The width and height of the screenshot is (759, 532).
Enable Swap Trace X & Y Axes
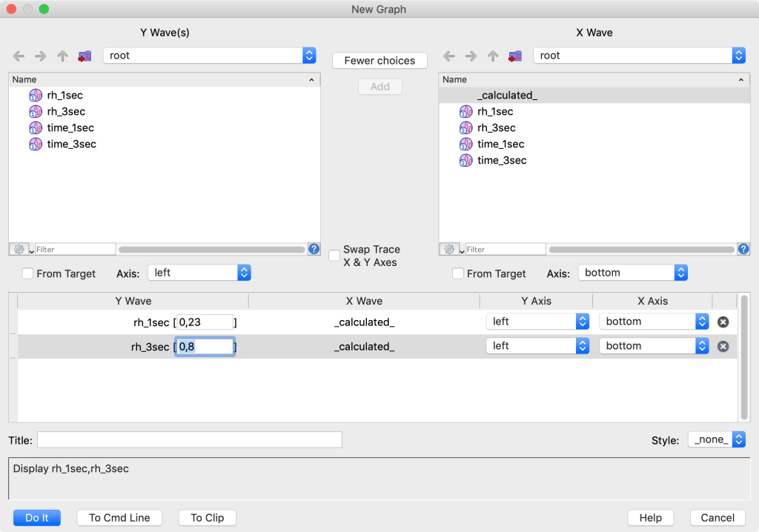point(334,255)
